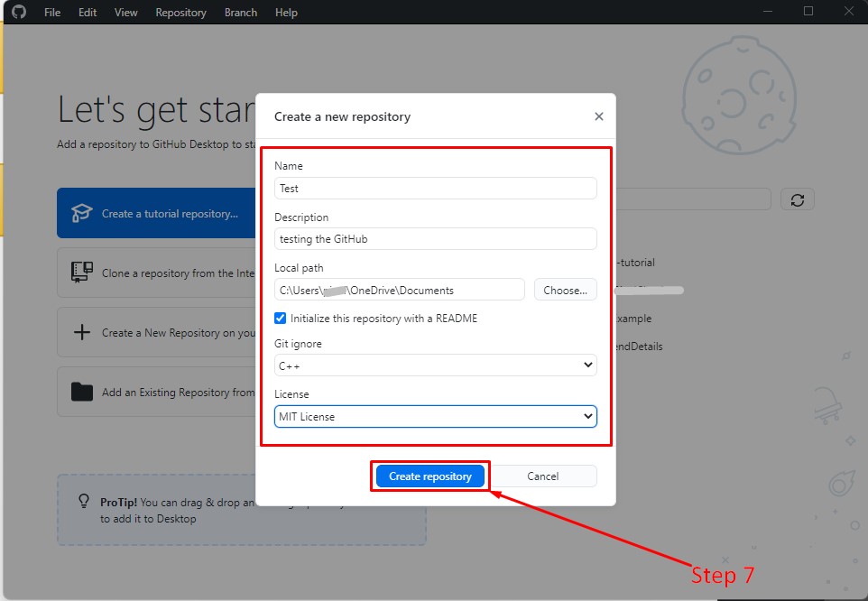Click Create a tutorial repository button
The image size is (868, 601).
point(156,213)
